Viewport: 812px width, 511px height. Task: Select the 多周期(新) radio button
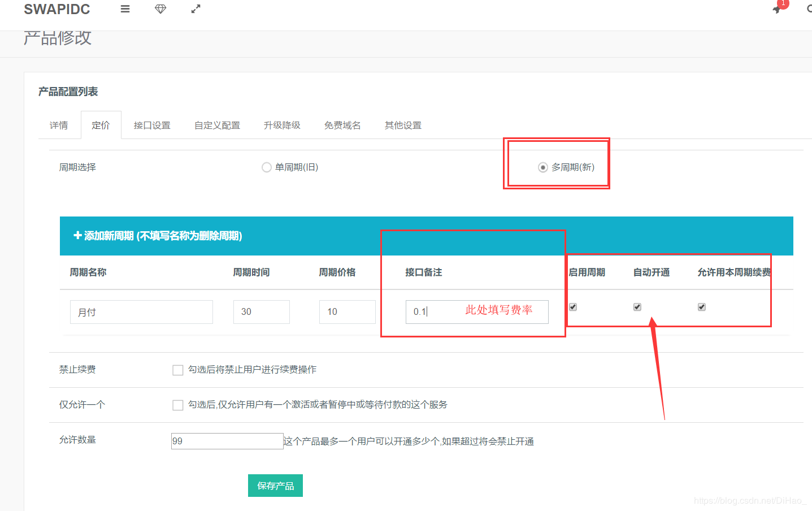542,167
